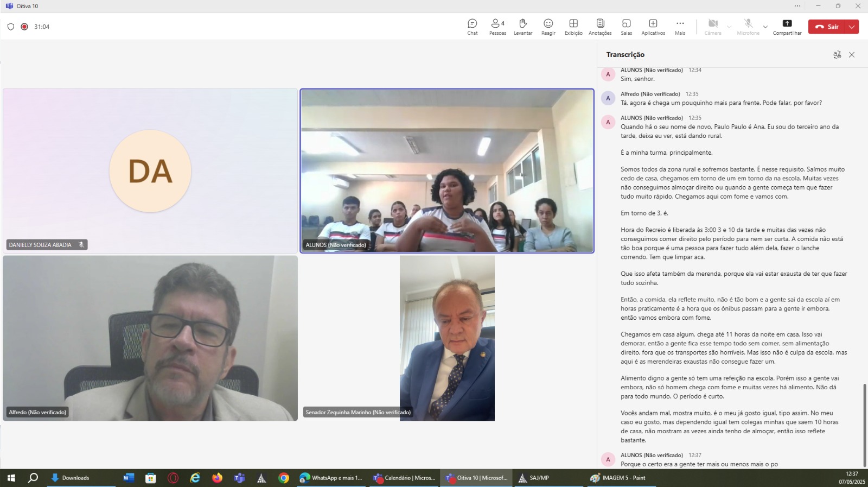The height and width of the screenshot is (487, 868).
Task: Show the Pessoas participants list
Action: 497,27
